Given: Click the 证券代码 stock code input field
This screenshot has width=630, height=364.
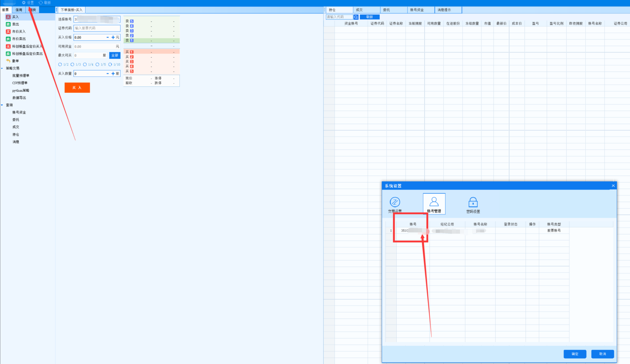Looking at the screenshot, I should click(97, 28).
